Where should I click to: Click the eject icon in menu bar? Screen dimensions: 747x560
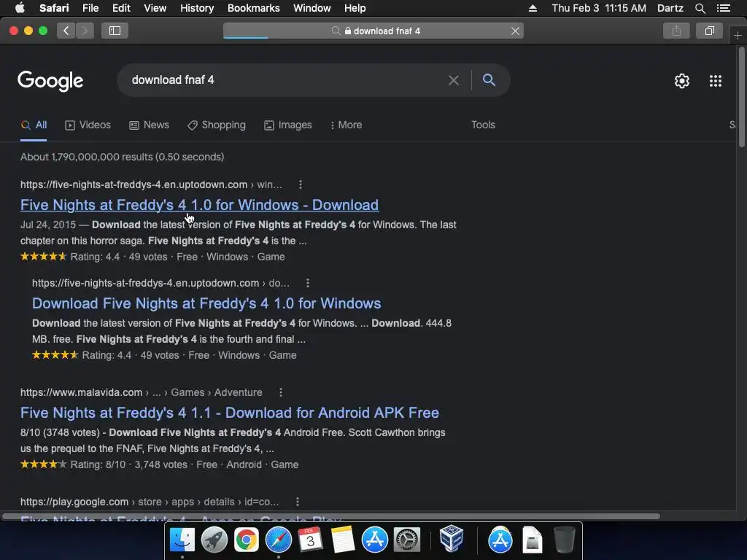tap(533, 8)
